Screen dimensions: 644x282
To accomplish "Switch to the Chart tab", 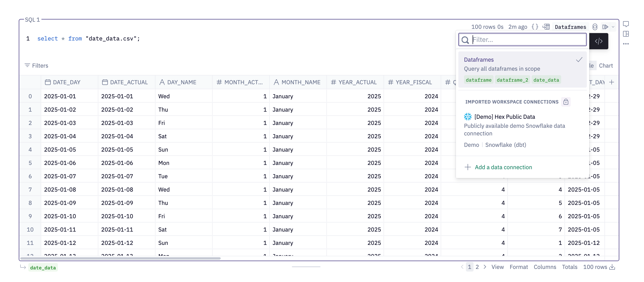I will click(x=605, y=65).
